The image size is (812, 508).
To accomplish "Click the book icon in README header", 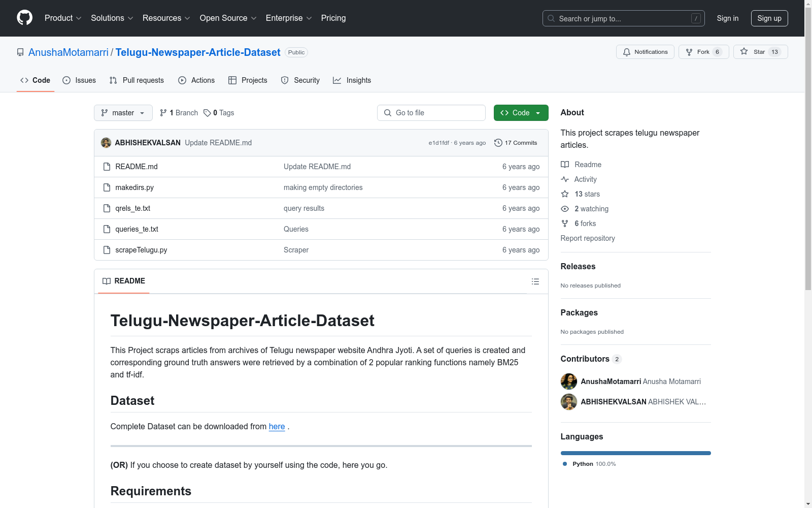I will [107, 281].
